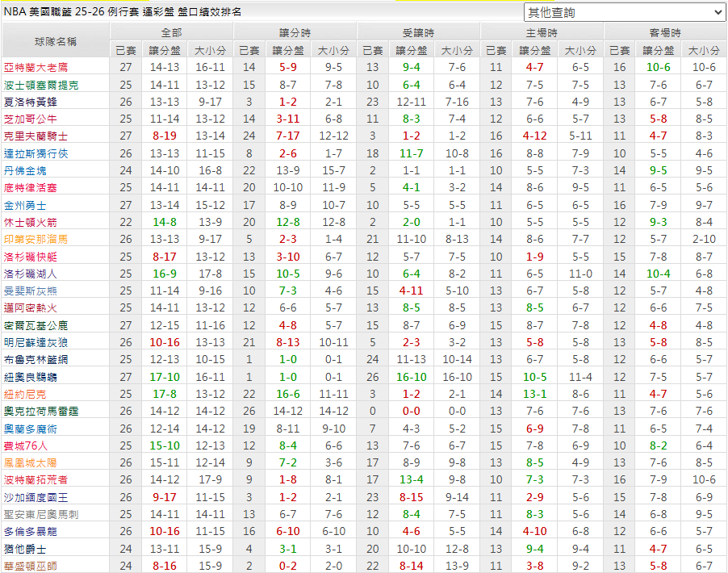728x573 pixels.
Task: Select the 受讓時 column group header
Action: tap(418, 32)
